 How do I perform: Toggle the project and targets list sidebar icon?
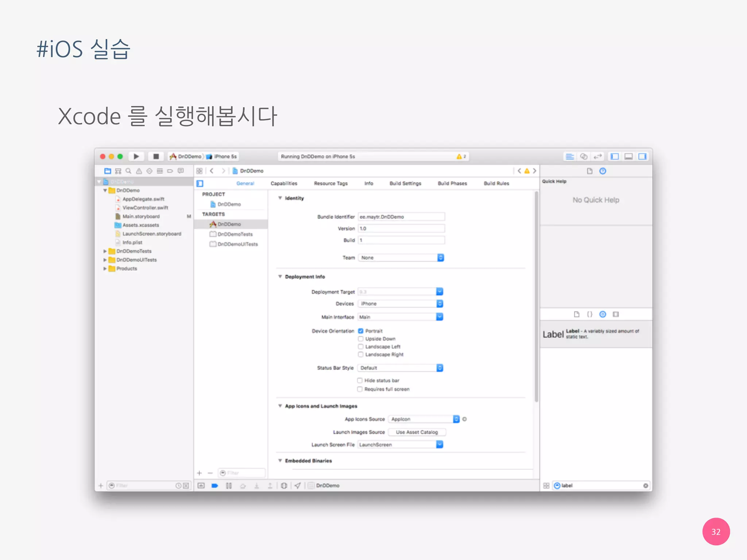(200, 183)
